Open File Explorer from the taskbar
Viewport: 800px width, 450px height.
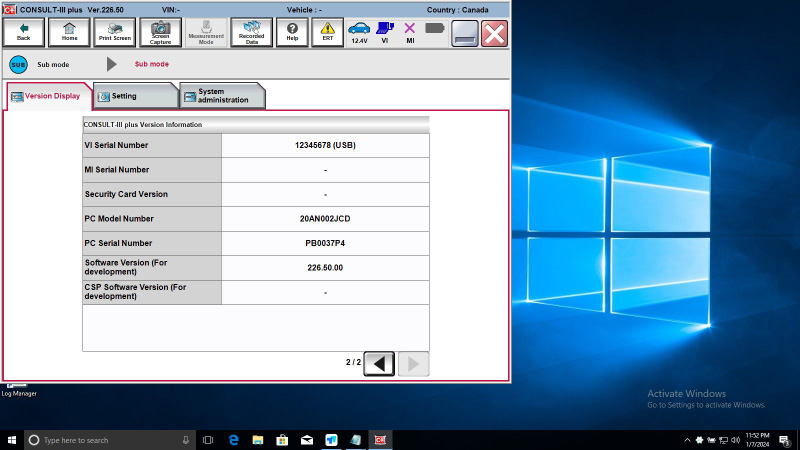coord(258,440)
